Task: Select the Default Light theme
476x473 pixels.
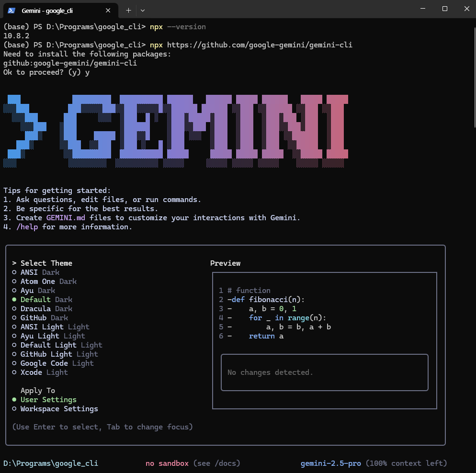Action: [57, 345]
